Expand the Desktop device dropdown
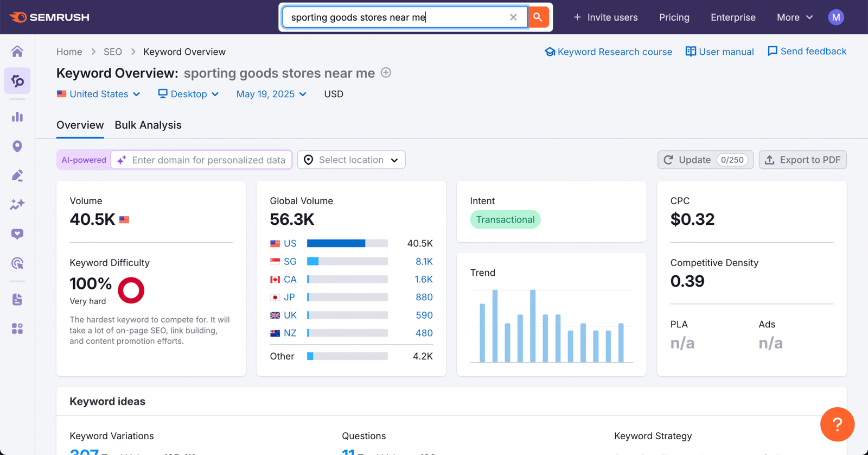 [188, 94]
